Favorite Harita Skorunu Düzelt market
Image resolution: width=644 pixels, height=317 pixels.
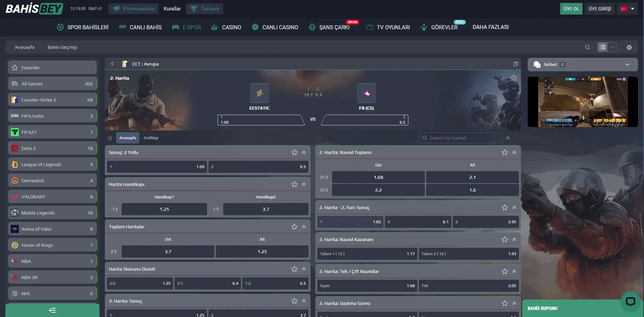294,269
